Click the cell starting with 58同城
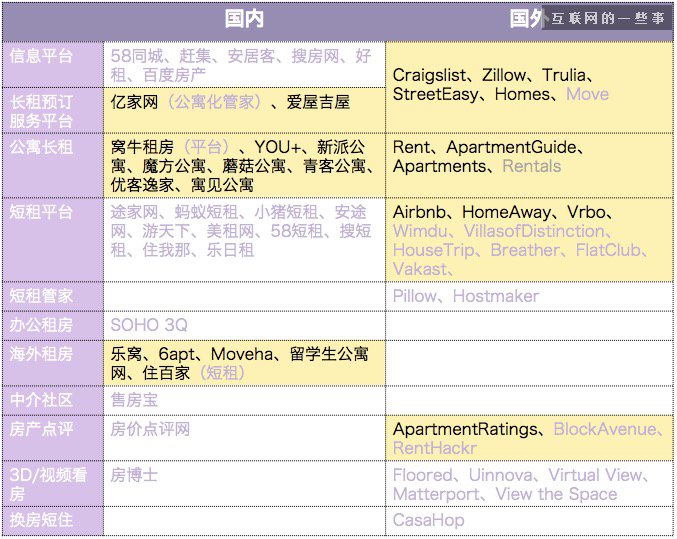 tap(244, 65)
